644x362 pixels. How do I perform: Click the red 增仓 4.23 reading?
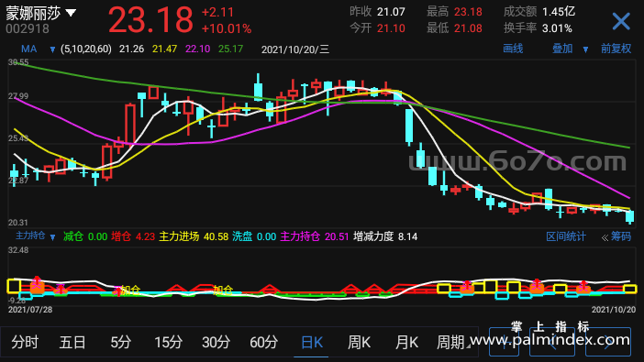click(x=133, y=236)
